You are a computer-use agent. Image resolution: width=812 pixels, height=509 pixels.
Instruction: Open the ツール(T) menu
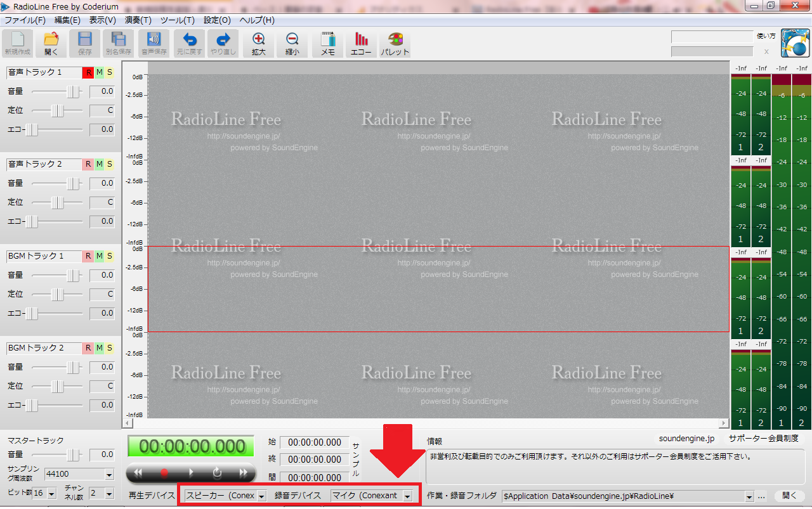tap(178, 20)
